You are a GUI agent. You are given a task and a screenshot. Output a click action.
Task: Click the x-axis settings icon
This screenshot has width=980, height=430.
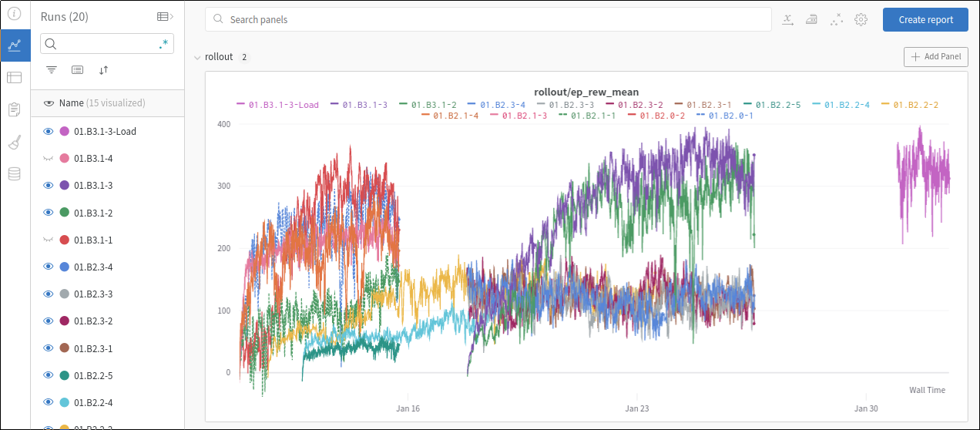788,20
